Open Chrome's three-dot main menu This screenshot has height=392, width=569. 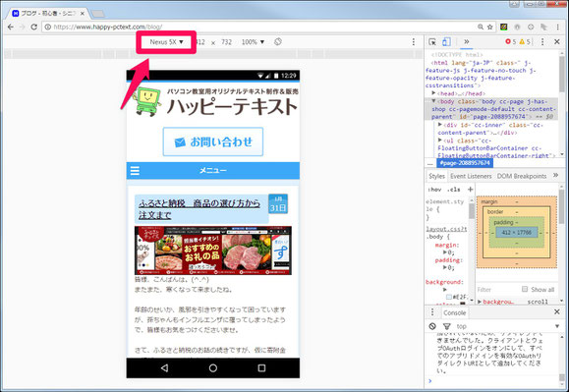(558, 27)
